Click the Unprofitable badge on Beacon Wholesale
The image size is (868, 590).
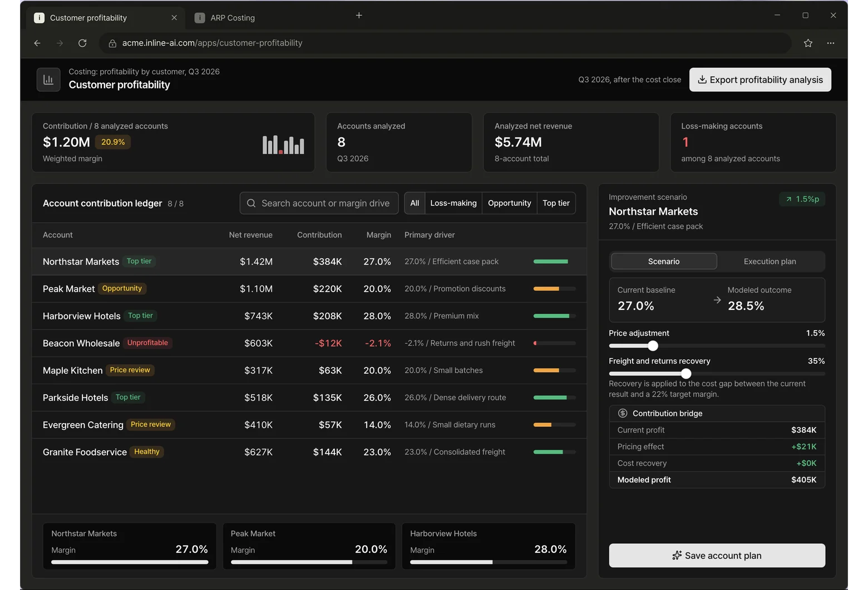coord(147,343)
